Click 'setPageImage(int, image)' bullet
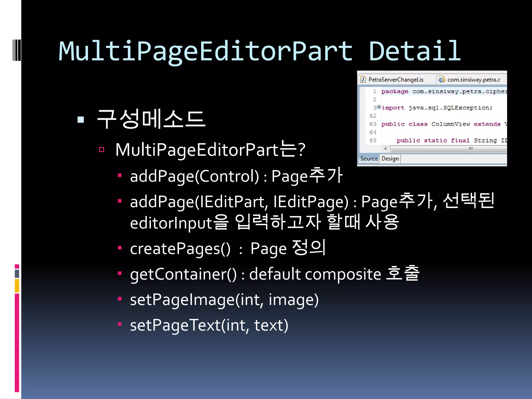Screen dimensions: 532x399 pyautogui.click(x=224, y=300)
